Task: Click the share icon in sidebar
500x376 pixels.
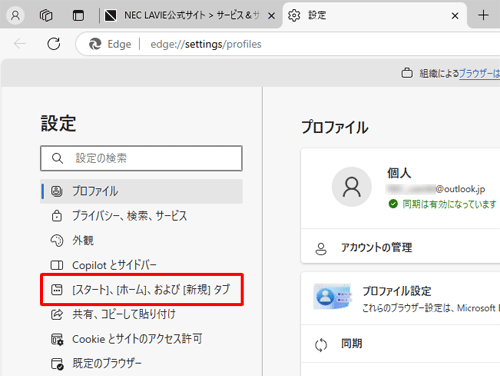Action: (57, 314)
